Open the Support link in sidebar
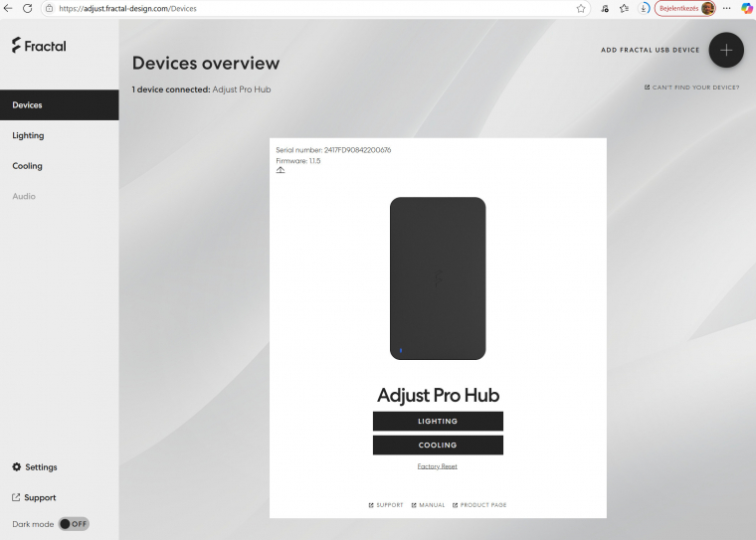This screenshot has width=756, height=540. (x=34, y=497)
